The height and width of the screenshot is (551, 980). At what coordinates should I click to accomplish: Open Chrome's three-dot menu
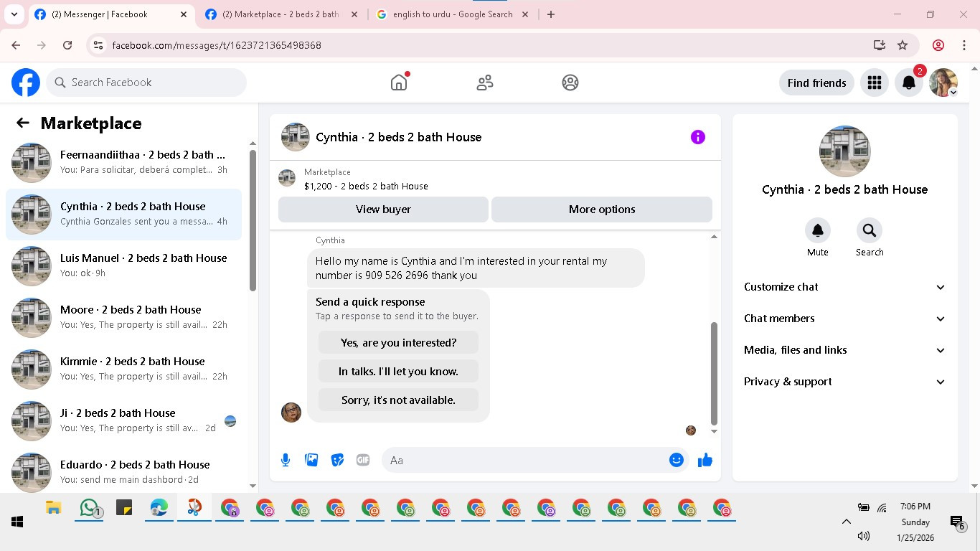pyautogui.click(x=964, y=45)
